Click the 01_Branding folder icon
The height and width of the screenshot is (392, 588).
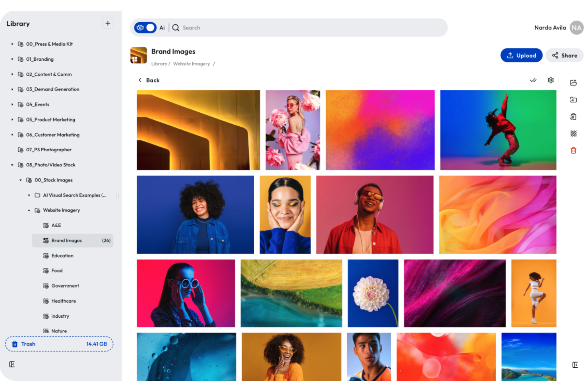click(x=21, y=59)
